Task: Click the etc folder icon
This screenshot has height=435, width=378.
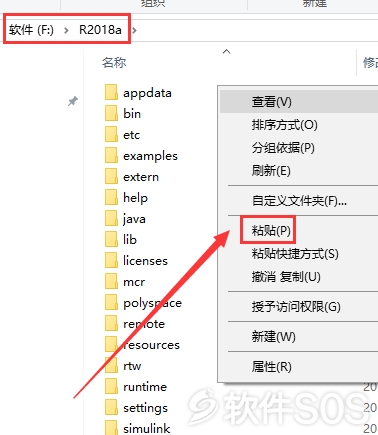Action: (111, 134)
